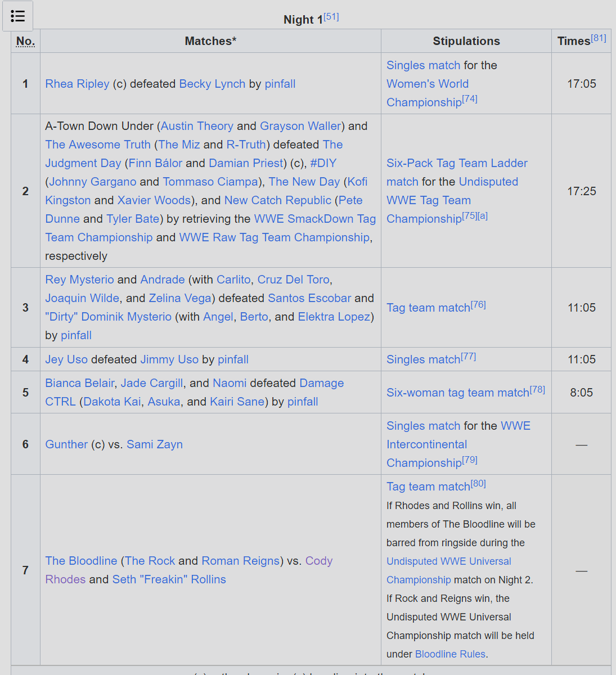This screenshot has height=675, width=616.
Task: Open citation 75 in match 2 stipulation
Action: [470, 216]
